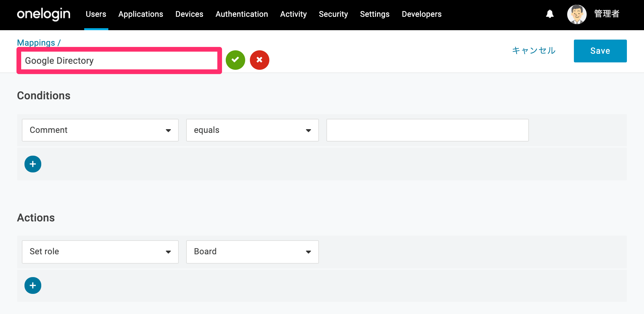Focus the empty condition value field
Image resolution: width=644 pixels, height=314 pixels.
[x=428, y=130]
